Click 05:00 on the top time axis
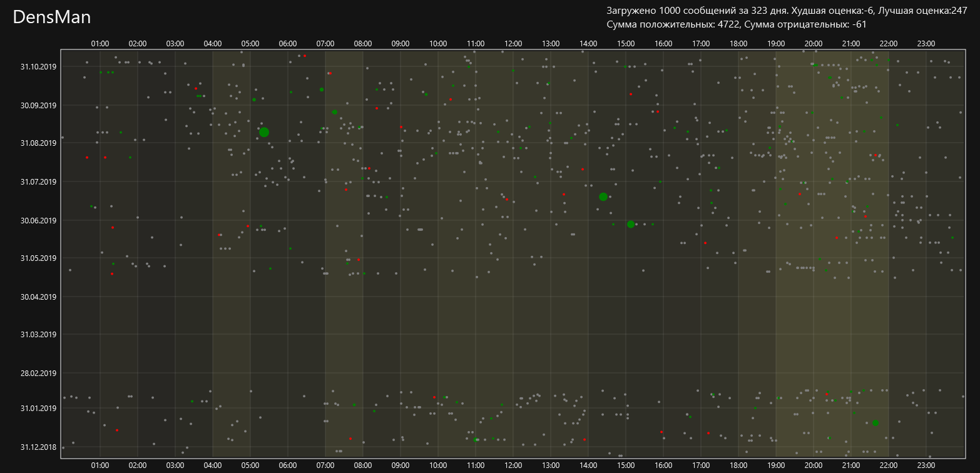The height and width of the screenshot is (473, 980). [250, 44]
